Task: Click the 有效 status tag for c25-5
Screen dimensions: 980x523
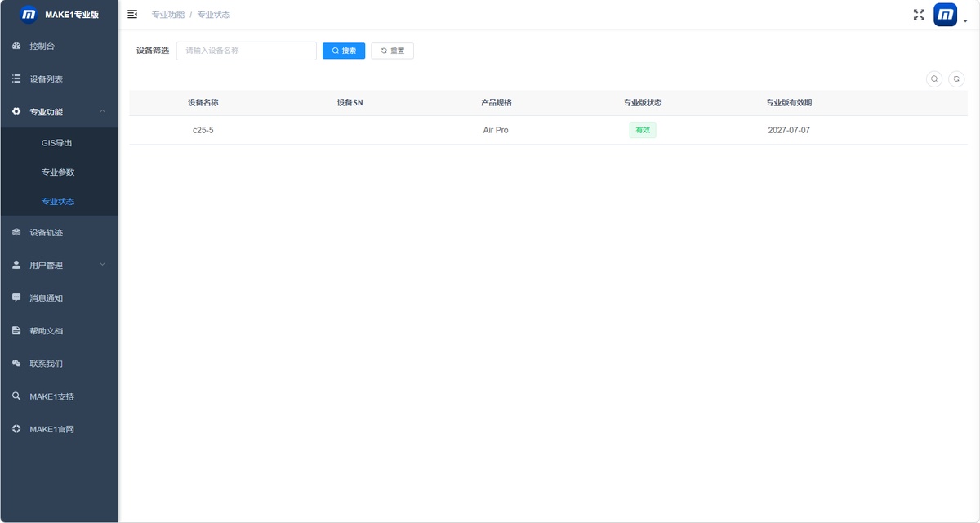Action: [643, 130]
